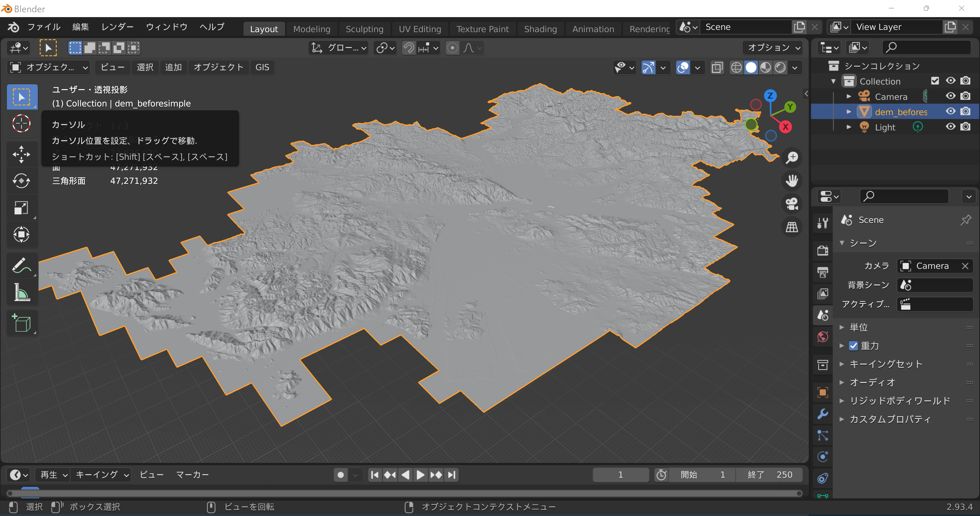
Task: Click the Blender logo menu icon
Action: click(x=13, y=27)
